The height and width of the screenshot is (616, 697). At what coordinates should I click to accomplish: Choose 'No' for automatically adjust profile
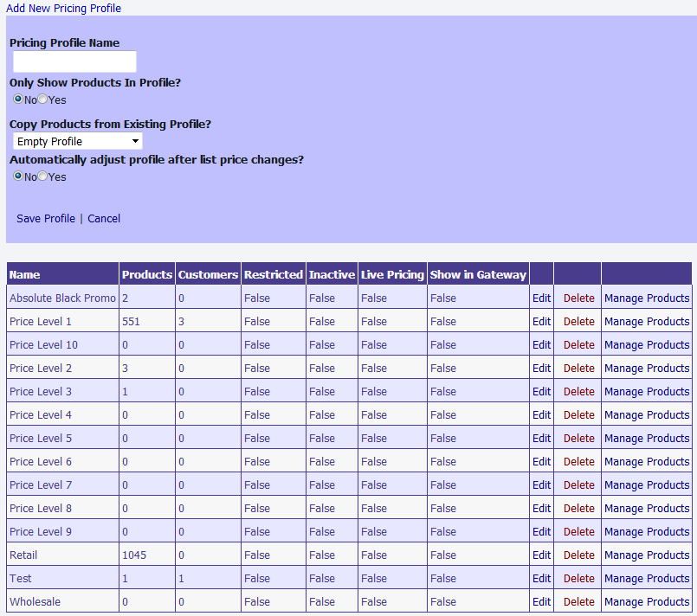[18, 176]
